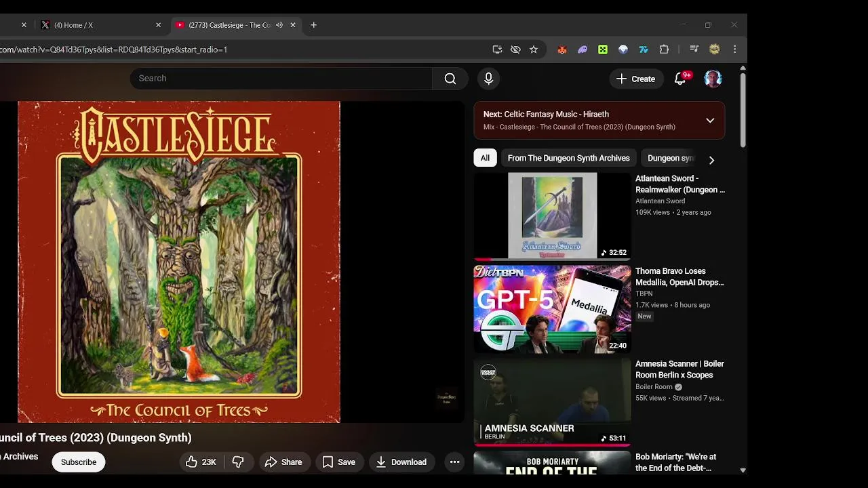The image size is (868, 488).
Task: Go to TBPN channel name
Action: pos(644,293)
